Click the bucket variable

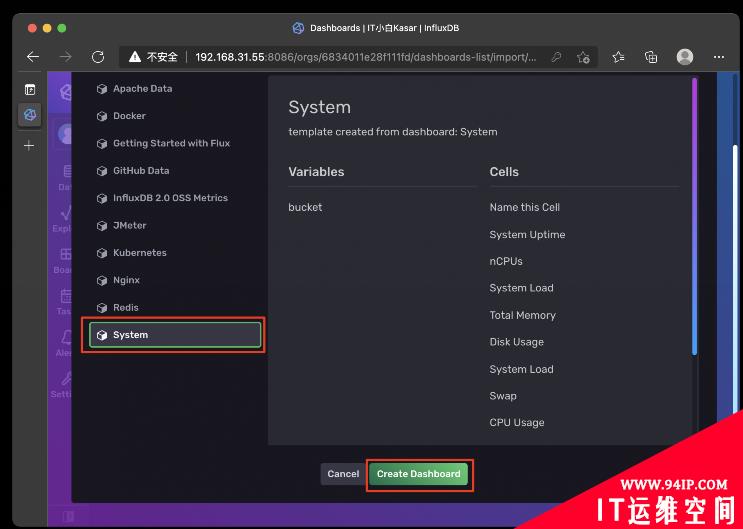pos(305,207)
